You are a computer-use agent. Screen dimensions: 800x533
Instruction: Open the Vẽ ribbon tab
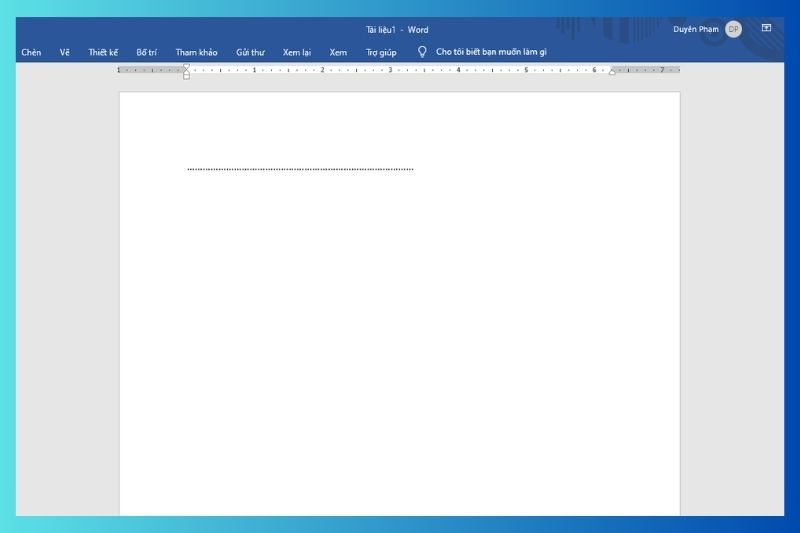click(64, 52)
